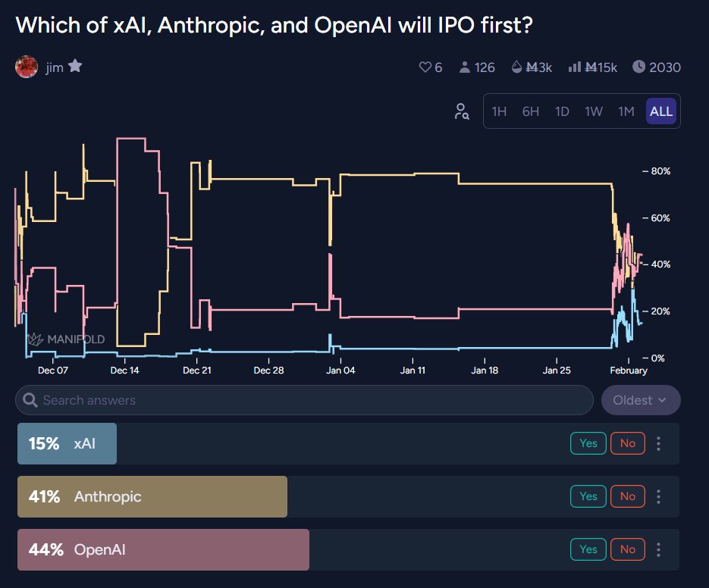Open the user position search icon
Image resolution: width=709 pixels, height=588 pixels.
tap(462, 111)
